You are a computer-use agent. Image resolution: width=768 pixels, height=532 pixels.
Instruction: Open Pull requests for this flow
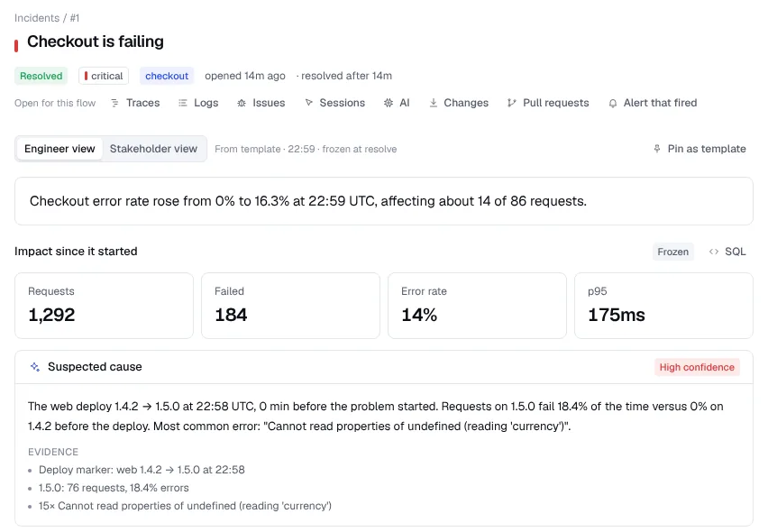coord(548,103)
